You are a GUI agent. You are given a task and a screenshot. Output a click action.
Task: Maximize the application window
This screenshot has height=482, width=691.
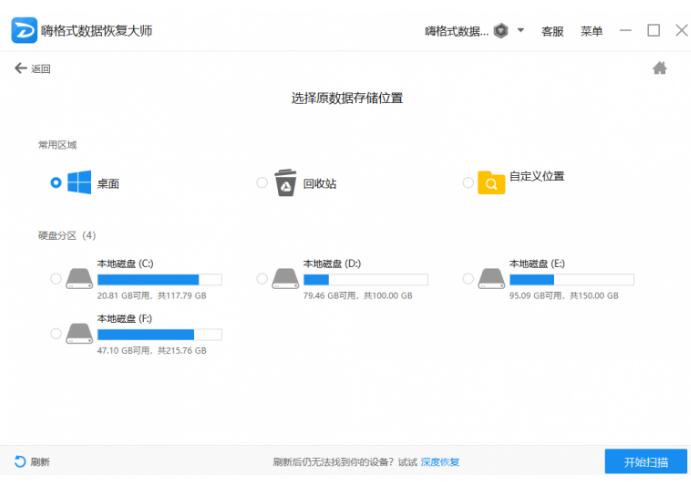(654, 30)
